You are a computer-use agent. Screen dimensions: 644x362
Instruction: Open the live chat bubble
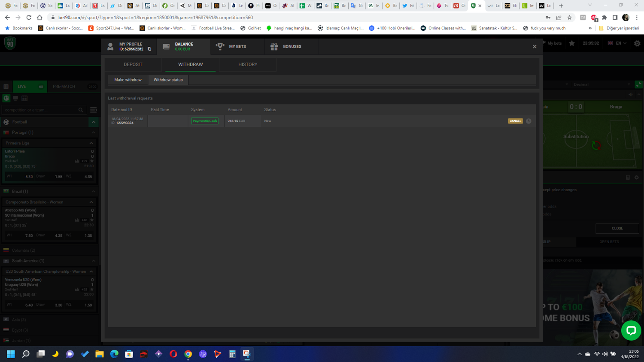(631, 330)
